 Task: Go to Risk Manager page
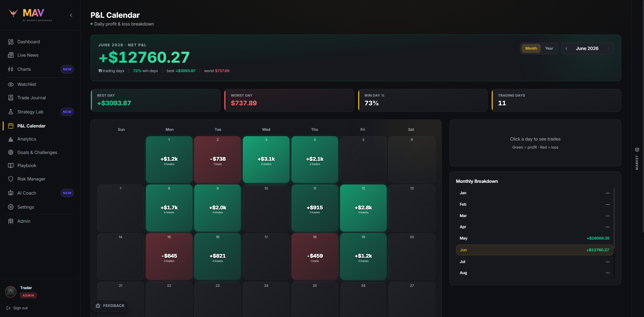click(x=40, y=179)
